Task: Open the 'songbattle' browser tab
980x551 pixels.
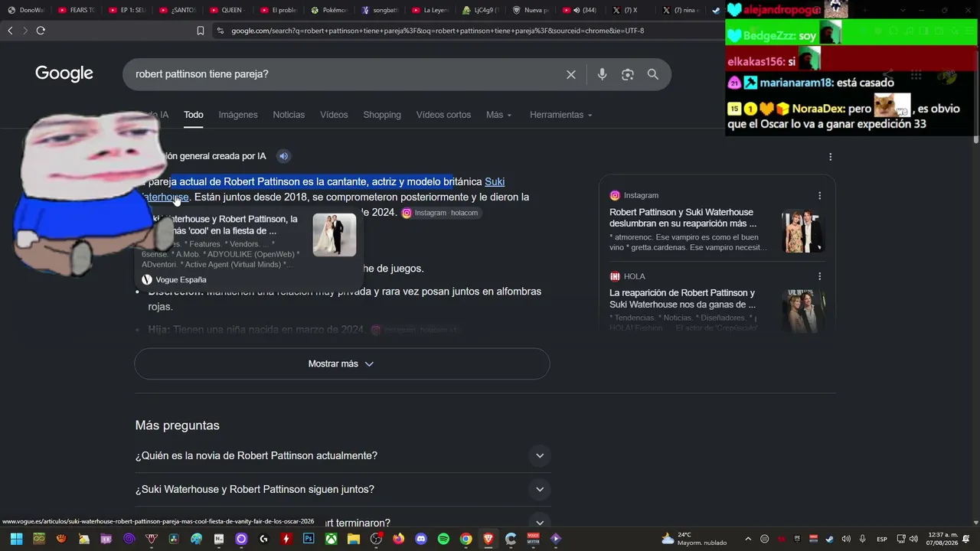Action: [x=381, y=10]
